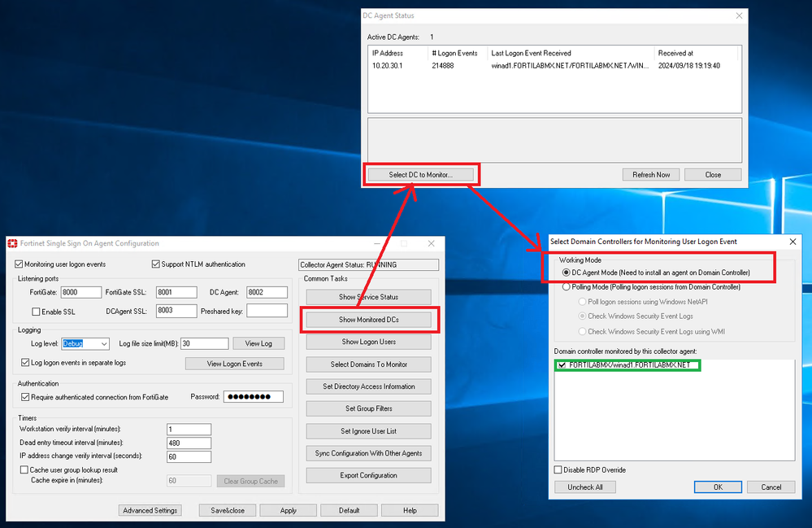Click Close button in DC Agent Status
Viewport: 812px width, 528px height.
click(713, 175)
